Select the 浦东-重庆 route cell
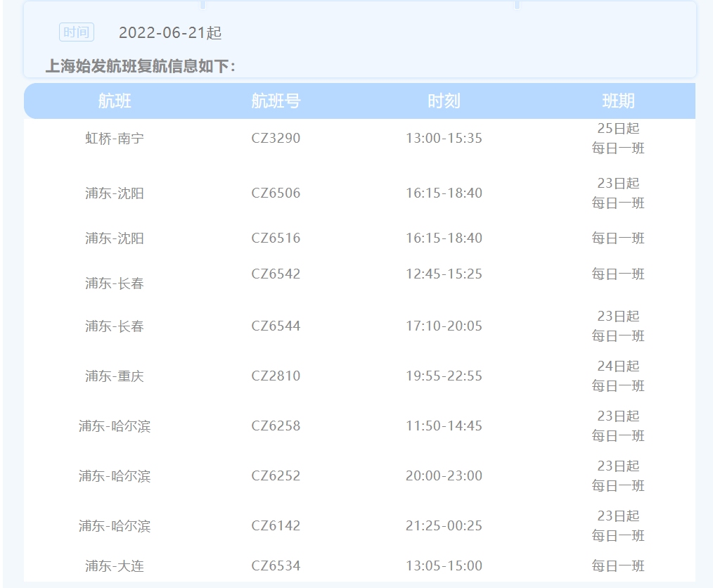713x588 pixels. point(115,376)
